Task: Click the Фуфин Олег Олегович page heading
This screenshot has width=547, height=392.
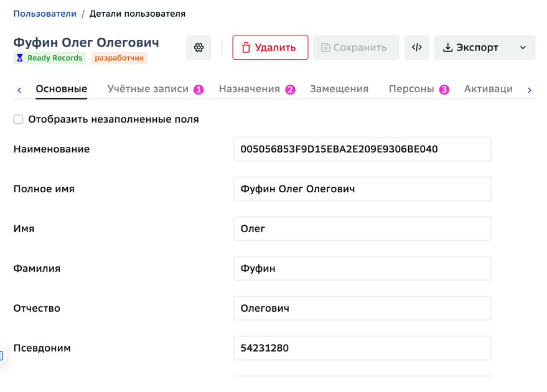Action: pyautogui.click(x=86, y=42)
